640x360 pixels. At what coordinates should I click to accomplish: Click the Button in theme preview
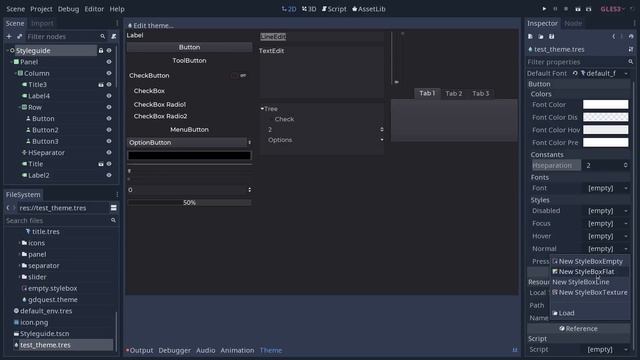click(x=189, y=47)
